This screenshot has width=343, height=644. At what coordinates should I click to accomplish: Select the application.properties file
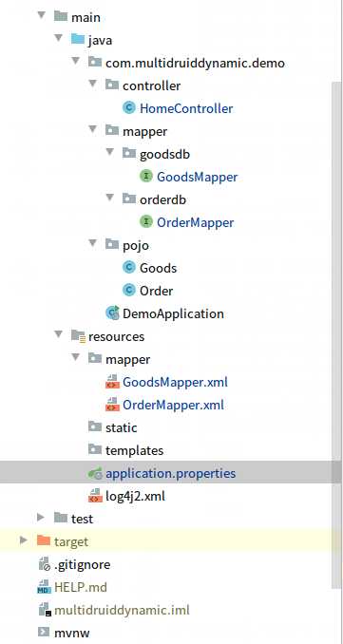coord(171,473)
